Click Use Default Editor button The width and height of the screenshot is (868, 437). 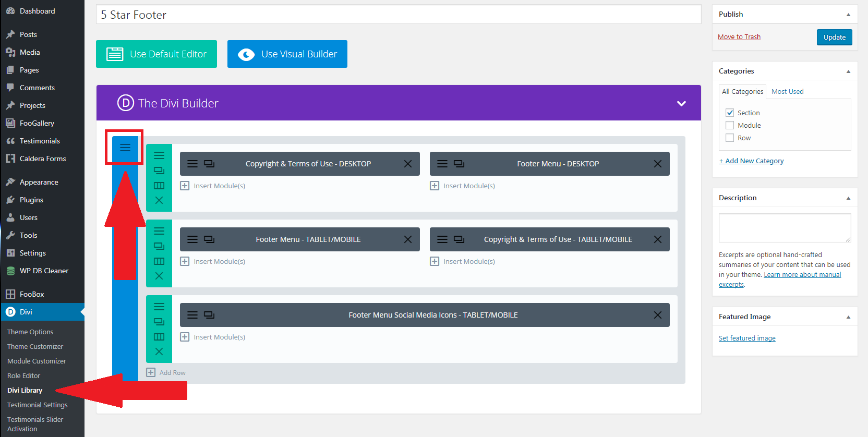tap(156, 54)
